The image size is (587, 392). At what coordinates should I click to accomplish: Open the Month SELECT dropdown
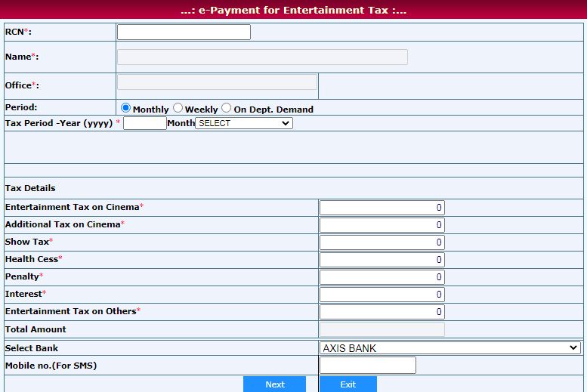coord(244,123)
